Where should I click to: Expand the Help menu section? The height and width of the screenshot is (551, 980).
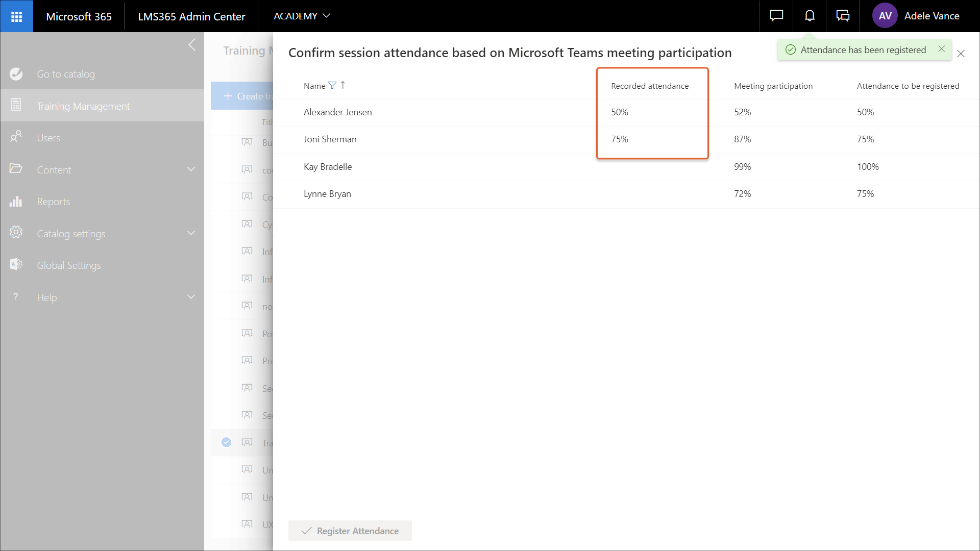coord(191,297)
